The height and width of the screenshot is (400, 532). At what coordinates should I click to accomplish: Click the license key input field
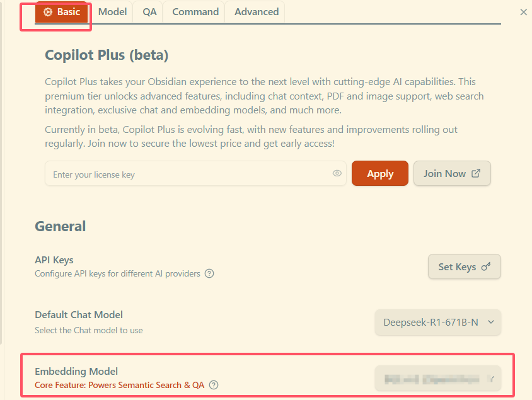pyautogui.click(x=195, y=174)
